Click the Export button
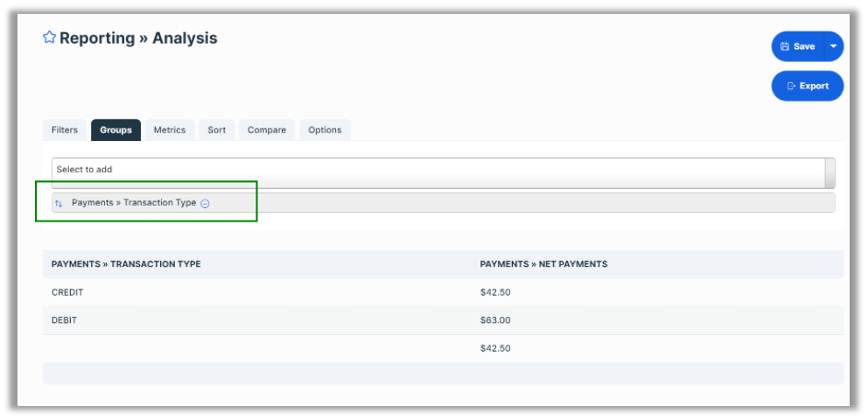The height and width of the screenshot is (420, 868). 807,86
